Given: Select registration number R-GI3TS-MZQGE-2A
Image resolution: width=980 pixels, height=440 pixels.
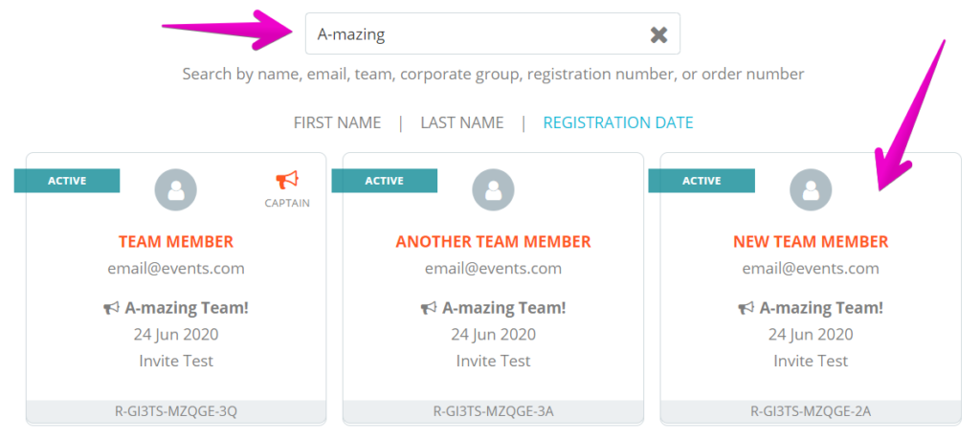Looking at the screenshot, I should pyautogui.click(x=811, y=411).
